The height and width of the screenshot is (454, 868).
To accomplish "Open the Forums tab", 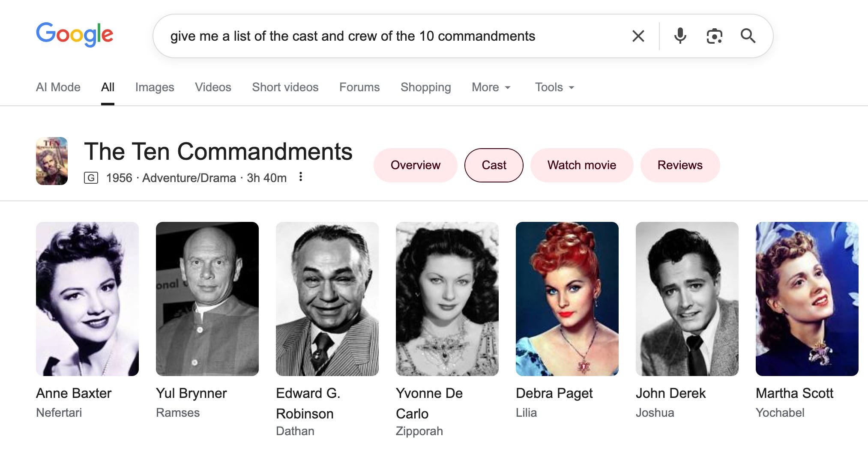I will click(x=359, y=87).
